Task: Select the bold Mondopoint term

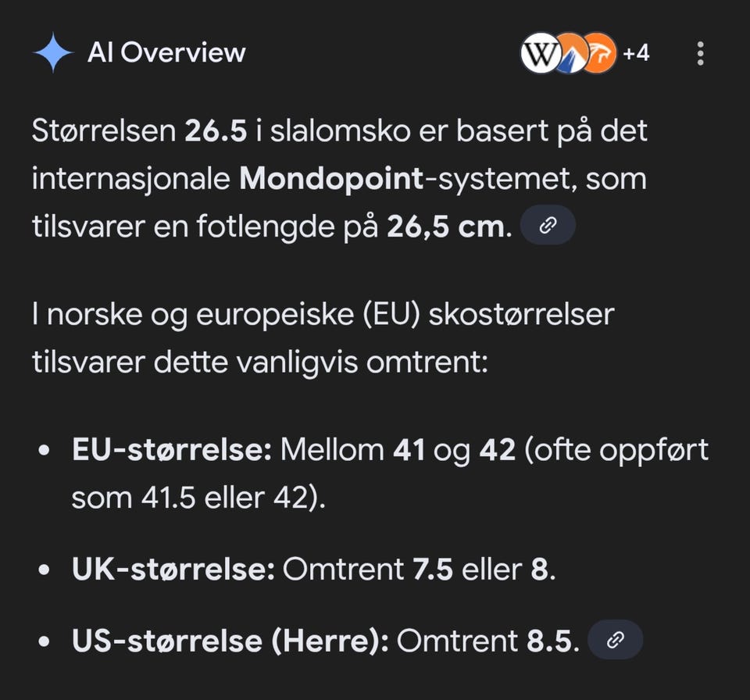Action: point(331,179)
